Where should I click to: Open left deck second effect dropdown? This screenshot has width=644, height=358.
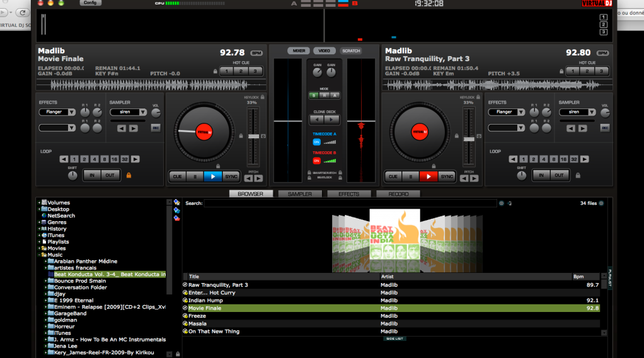72,128
